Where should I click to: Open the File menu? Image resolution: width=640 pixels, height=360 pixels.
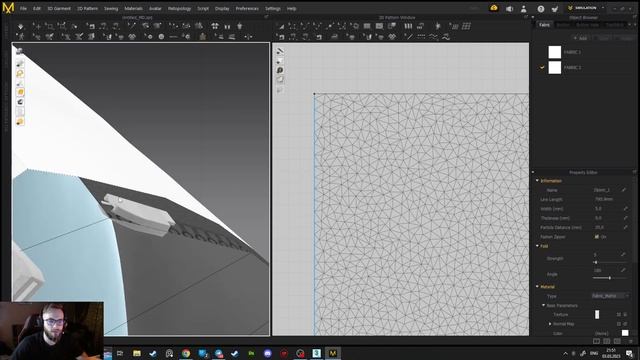click(23, 9)
